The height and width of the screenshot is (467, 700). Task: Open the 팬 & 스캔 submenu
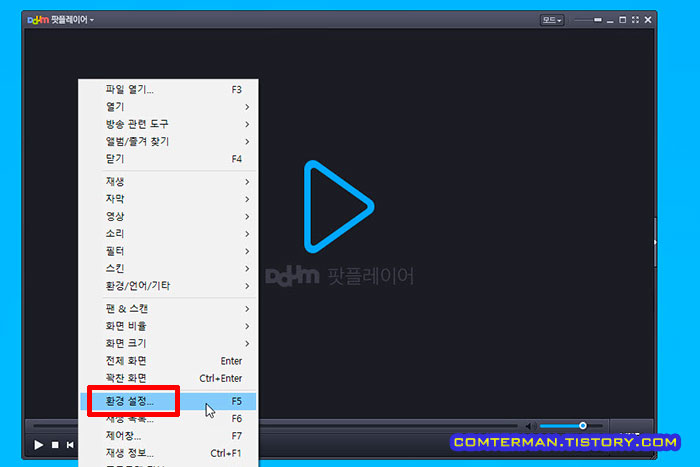coord(168,309)
